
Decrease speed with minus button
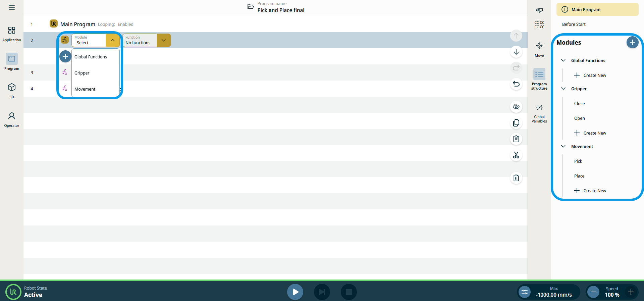point(593,292)
